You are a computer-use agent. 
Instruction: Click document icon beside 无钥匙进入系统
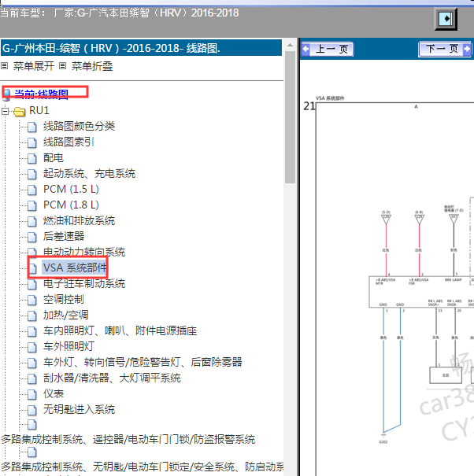32,411
